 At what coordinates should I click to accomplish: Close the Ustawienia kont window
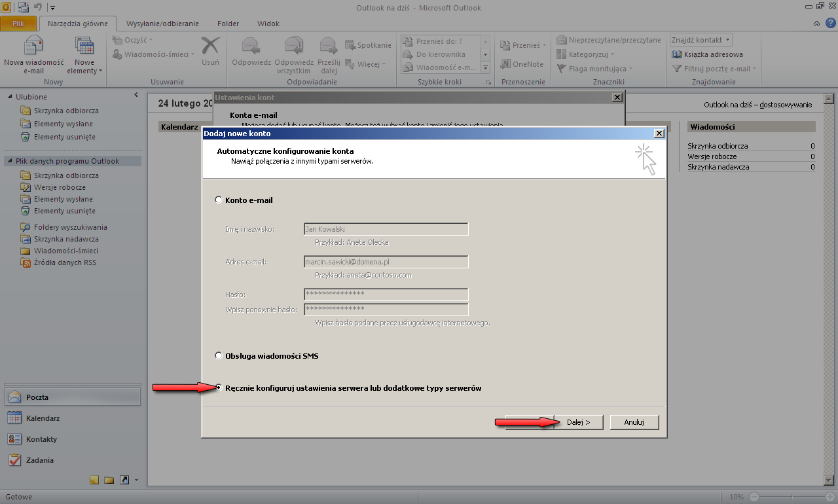(616, 97)
